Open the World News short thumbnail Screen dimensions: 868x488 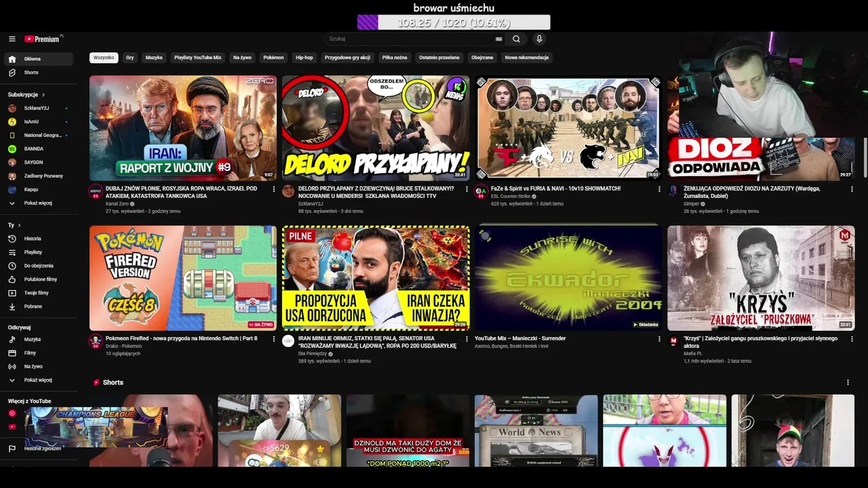coord(536,431)
